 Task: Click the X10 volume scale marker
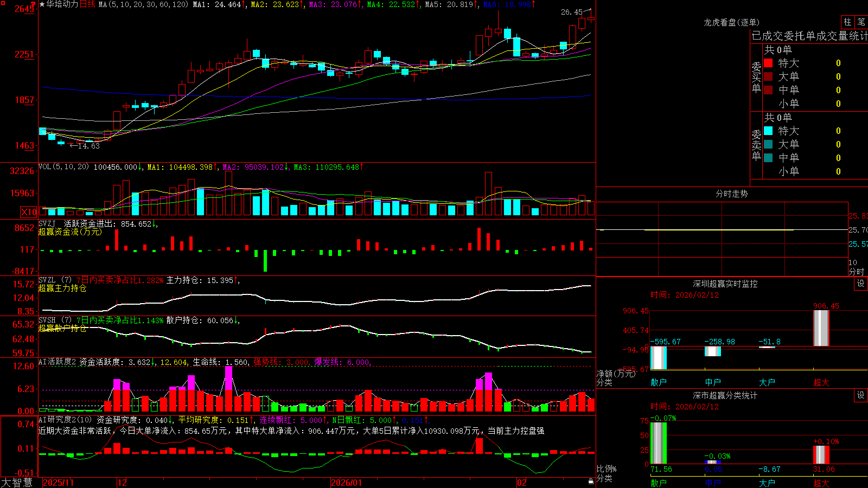point(29,212)
